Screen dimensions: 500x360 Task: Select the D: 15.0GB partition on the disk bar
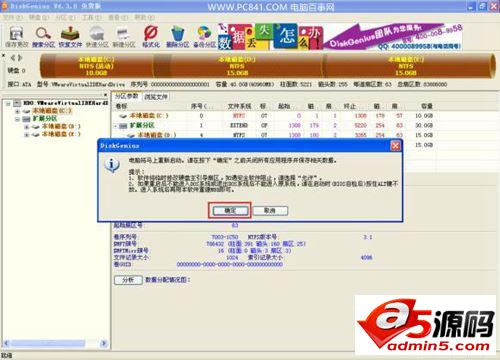pos(237,66)
